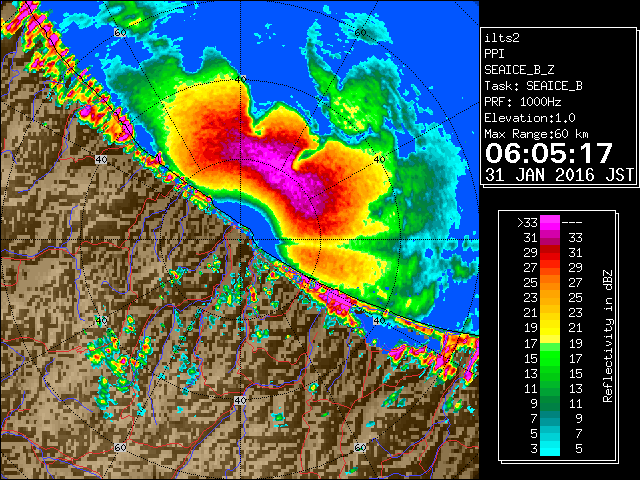Click the "PRF: 1000Hz" value
This screenshot has width=640, height=480.
tap(523, 102)
